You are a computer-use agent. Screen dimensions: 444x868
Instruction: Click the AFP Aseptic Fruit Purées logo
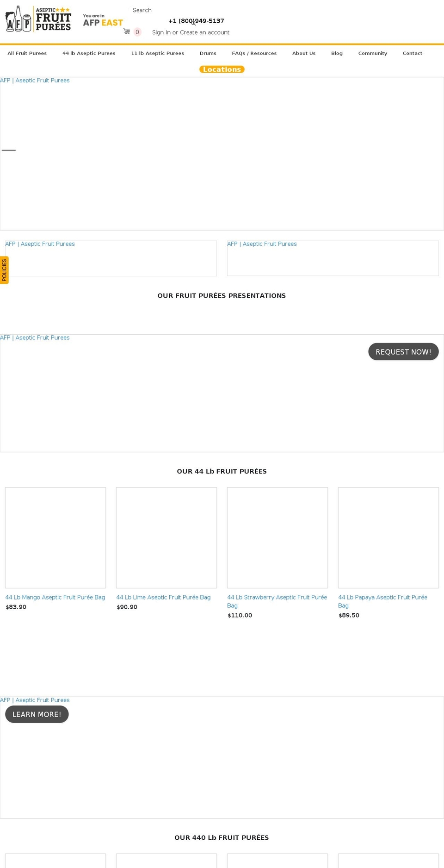(38, 19)
